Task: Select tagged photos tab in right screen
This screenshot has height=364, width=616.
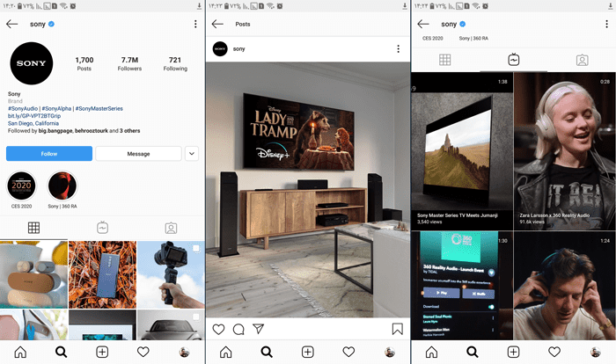Action: click(583, 60)
